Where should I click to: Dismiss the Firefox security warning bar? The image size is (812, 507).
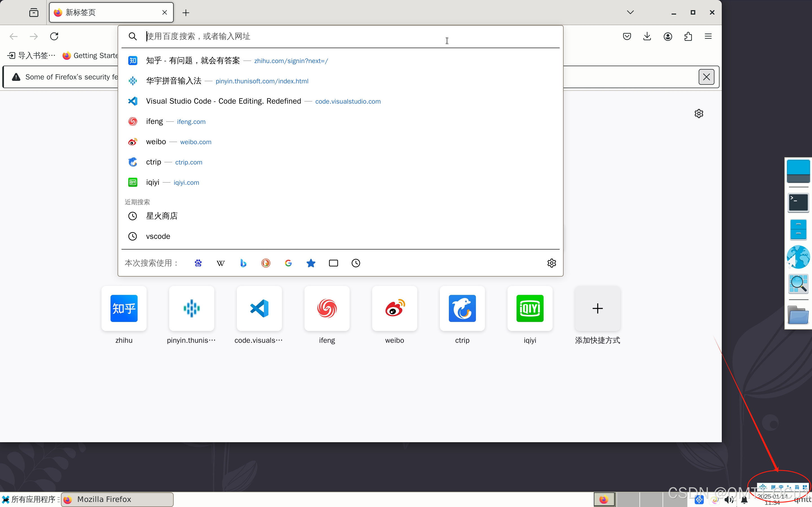(706, 77)
